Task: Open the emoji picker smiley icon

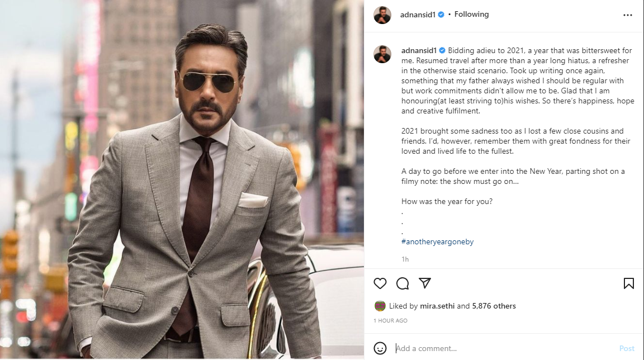Action: [380, 348]
